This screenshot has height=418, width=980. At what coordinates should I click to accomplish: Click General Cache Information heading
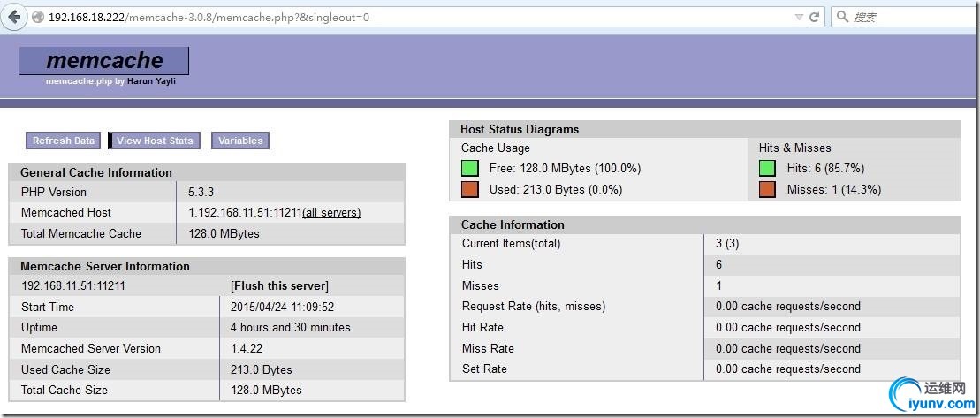[x=96, y=172]
